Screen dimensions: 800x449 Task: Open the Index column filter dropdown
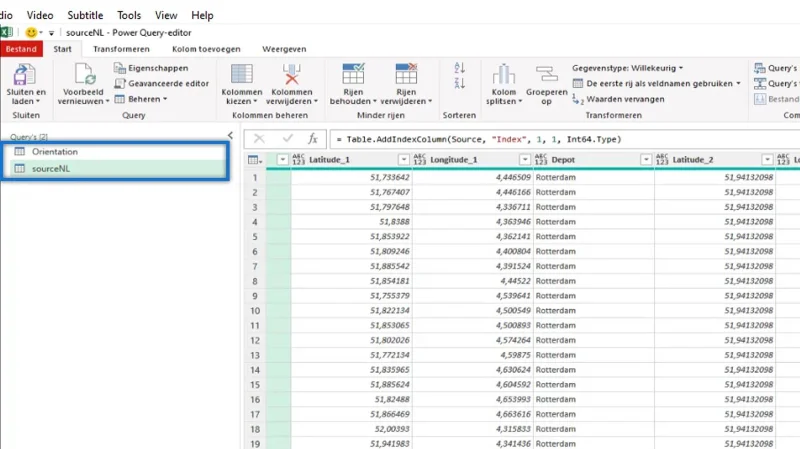(283, 160)
